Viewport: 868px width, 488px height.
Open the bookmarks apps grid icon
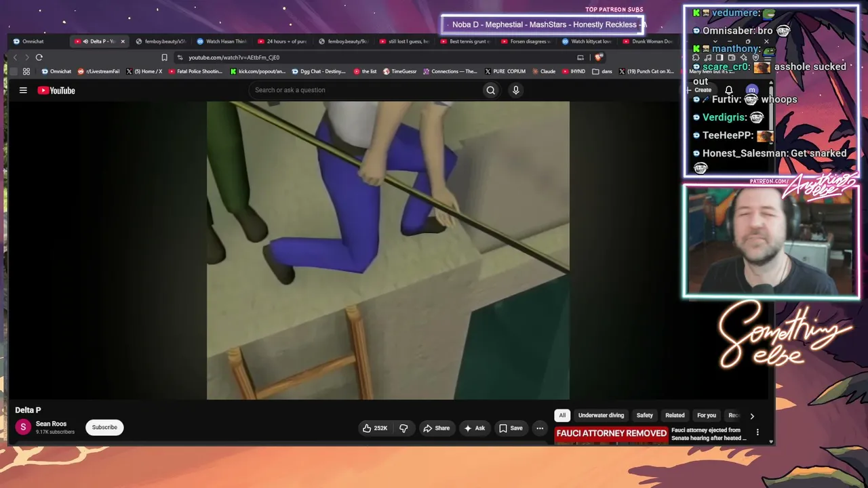click(x=26, y=71)
